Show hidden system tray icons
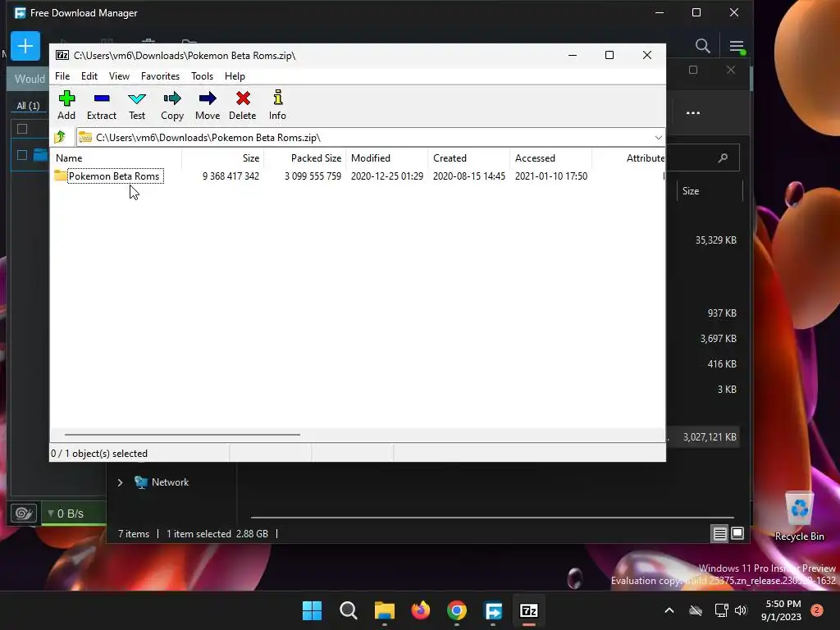The height and width of the screenshot is (630, 840). click(669, 610)
